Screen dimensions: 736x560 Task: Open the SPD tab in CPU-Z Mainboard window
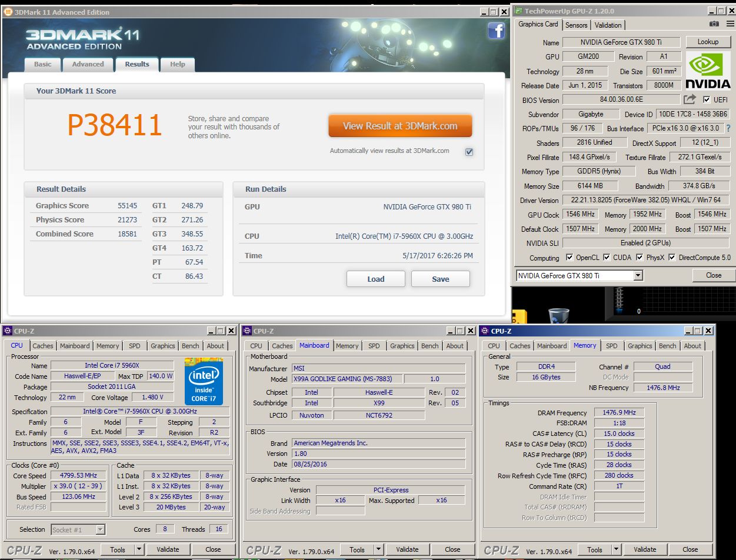pyautogui.click(x=374, y=346)
